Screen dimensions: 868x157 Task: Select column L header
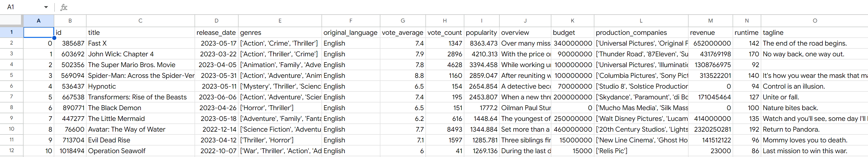coord(640,20)
